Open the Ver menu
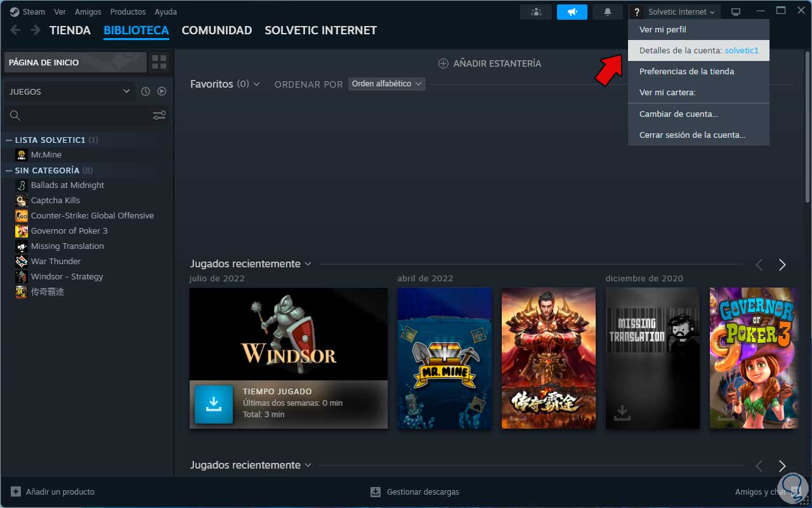Screen dimensions: 812x508 pyautogui.click(x=60, y=11)
